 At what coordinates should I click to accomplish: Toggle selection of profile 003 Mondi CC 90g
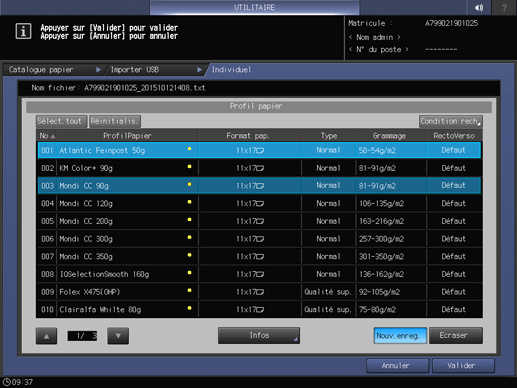tap(259, 185)
